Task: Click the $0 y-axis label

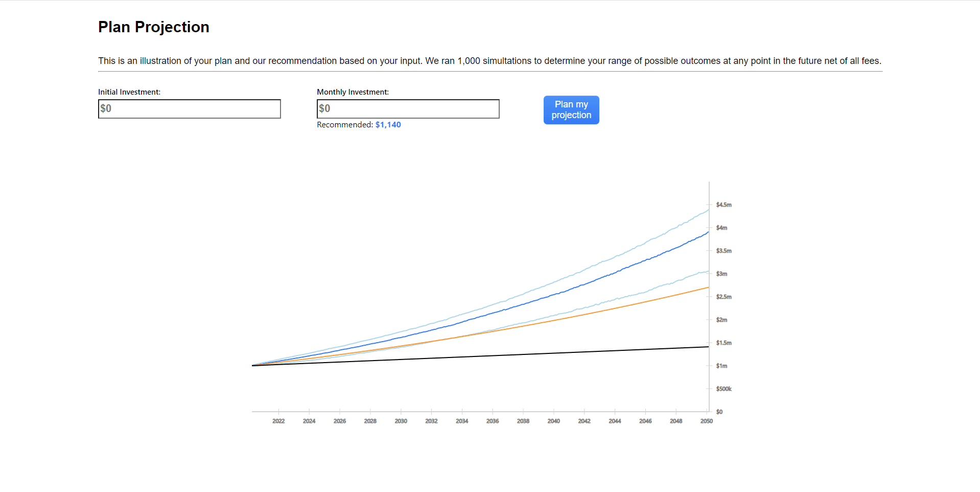Action: tap(719, 412)
